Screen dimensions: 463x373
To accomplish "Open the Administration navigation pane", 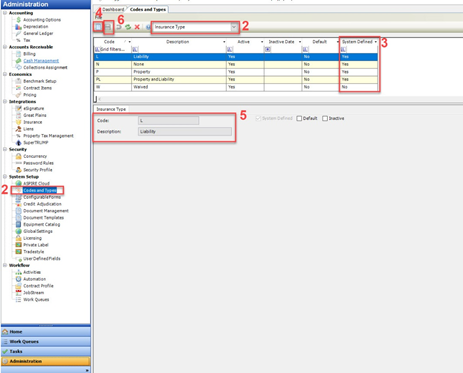I will click(x=46, y=361).
